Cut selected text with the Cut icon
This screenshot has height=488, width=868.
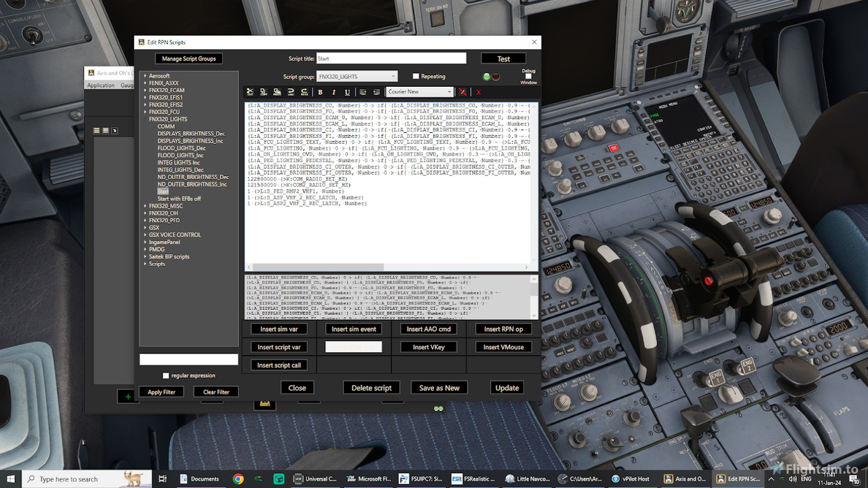tap(250, 92)
